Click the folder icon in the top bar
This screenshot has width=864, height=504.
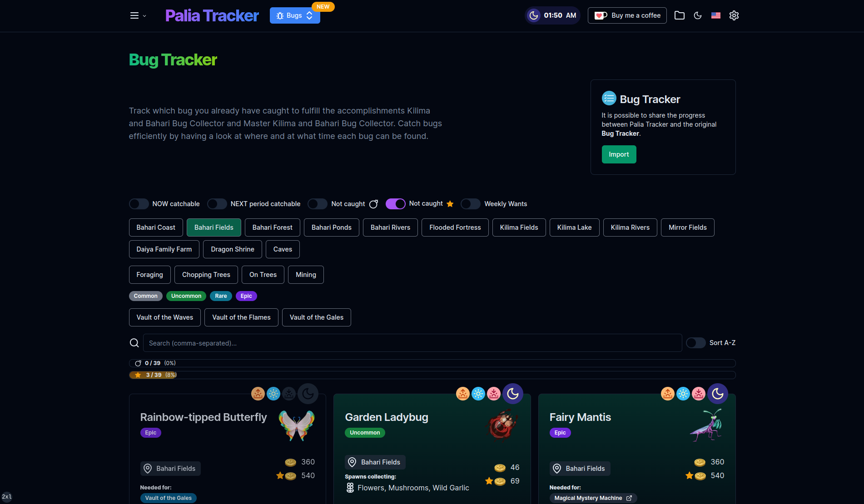coord(680,15)
